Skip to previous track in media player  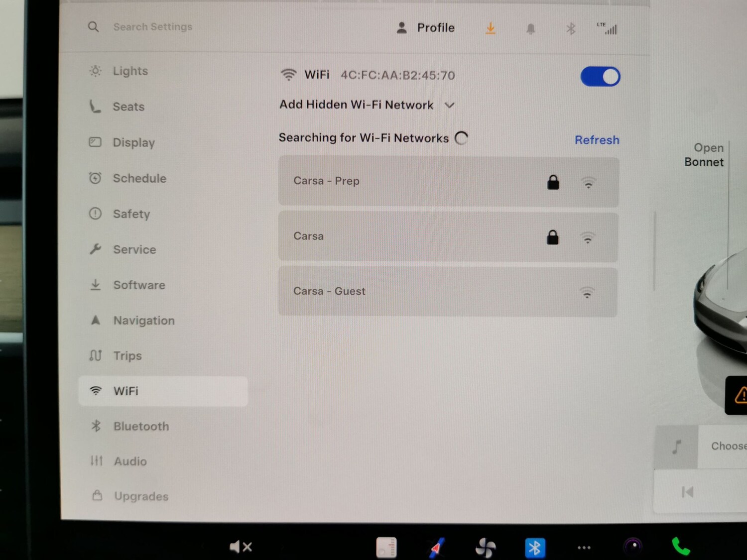[687, 492]
